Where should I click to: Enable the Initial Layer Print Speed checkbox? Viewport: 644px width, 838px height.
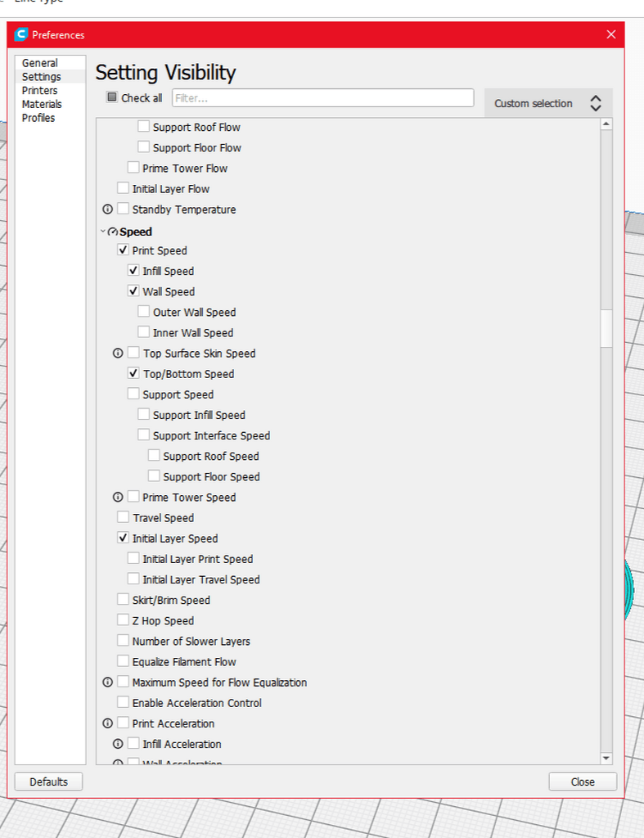(133, 558)
